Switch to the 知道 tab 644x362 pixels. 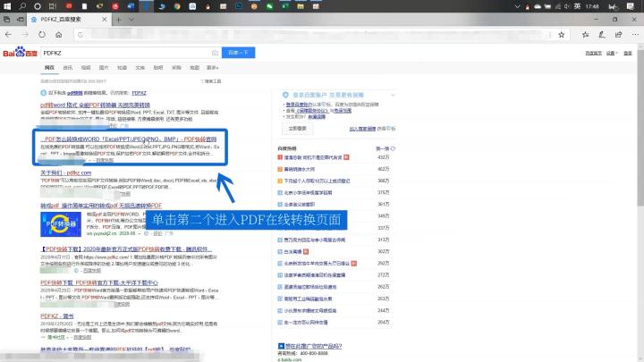tap(122, 68)
